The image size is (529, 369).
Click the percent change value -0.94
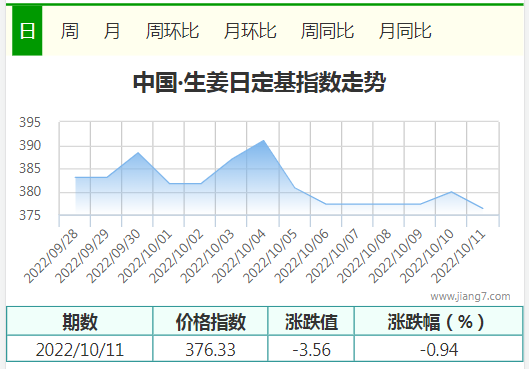[x=439, y=349]
